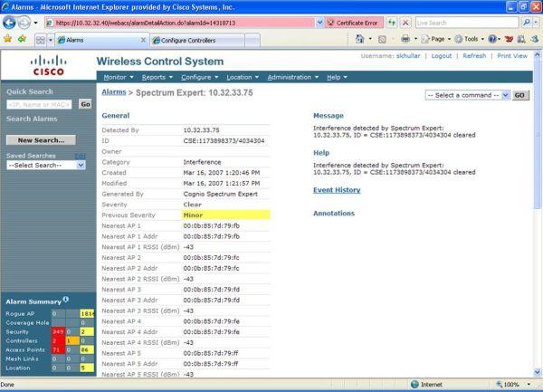Expand the address bar URL dropdown arrow

[x=319, y=23]
